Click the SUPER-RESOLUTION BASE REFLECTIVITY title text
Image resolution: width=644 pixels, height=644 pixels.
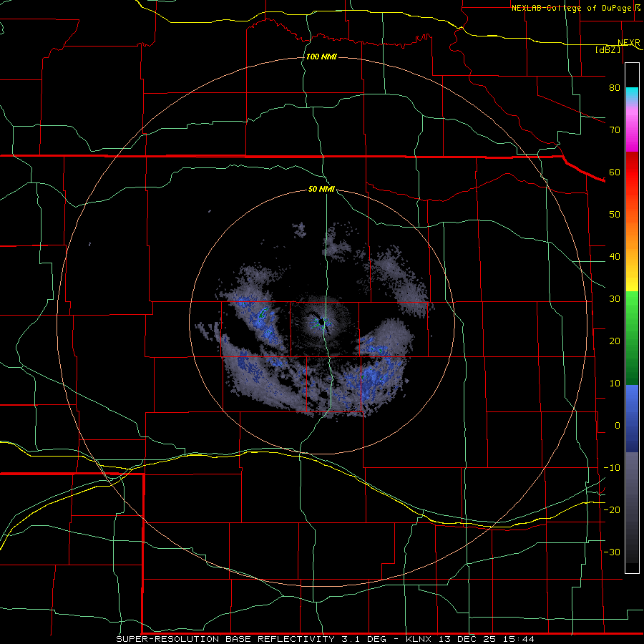pyautogui.click(x=225, y=639)
